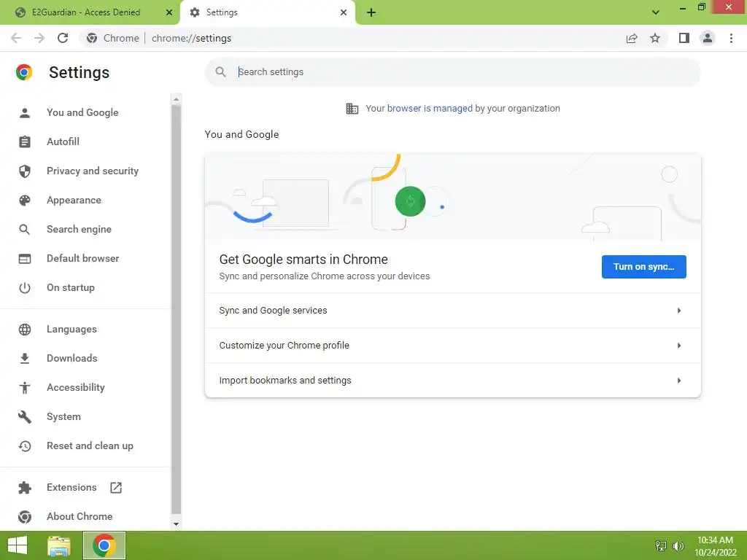The image size is (747, 560).
Task: Click the Search settings field
Action: tap(452, 72)
